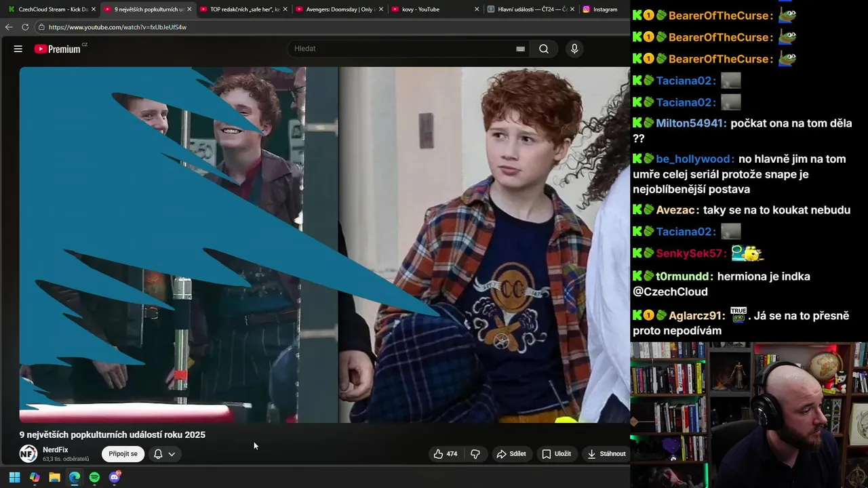868x488 pixels.
Task: Save video with Uložit button
Action: (x=556, y=454)
